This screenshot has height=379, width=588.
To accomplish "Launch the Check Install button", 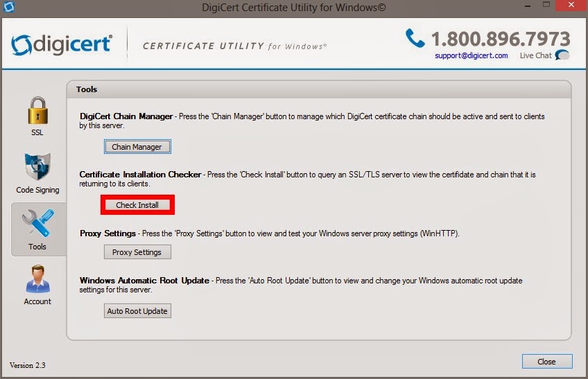I will point(137,205).
